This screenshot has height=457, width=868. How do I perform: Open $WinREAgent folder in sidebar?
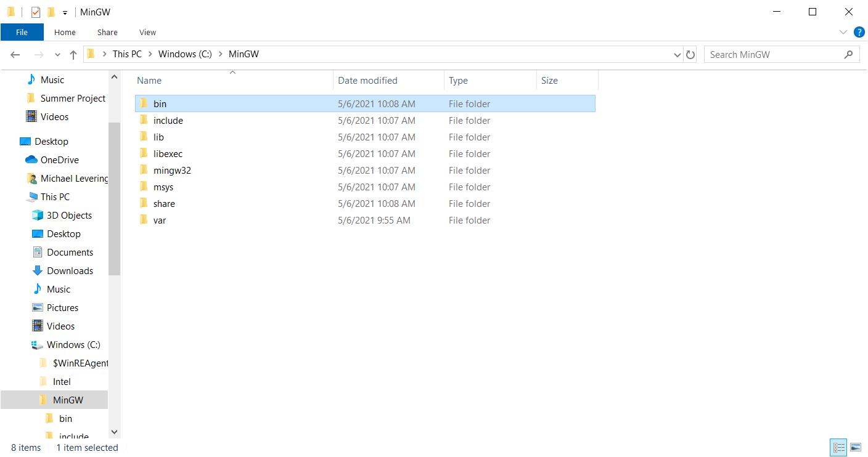point(80,363)
